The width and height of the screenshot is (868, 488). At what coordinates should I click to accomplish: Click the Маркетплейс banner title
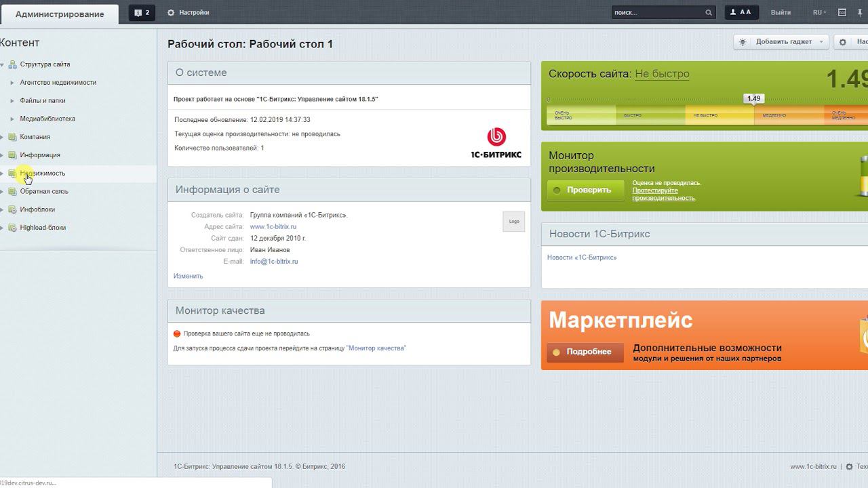pos(620,320)
